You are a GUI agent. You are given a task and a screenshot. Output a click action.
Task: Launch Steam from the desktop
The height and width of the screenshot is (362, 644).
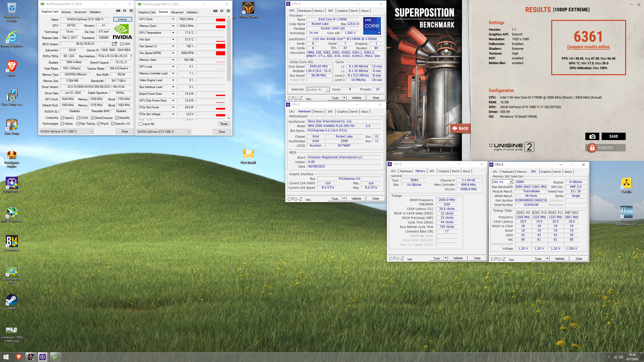(x=12, y=302)
